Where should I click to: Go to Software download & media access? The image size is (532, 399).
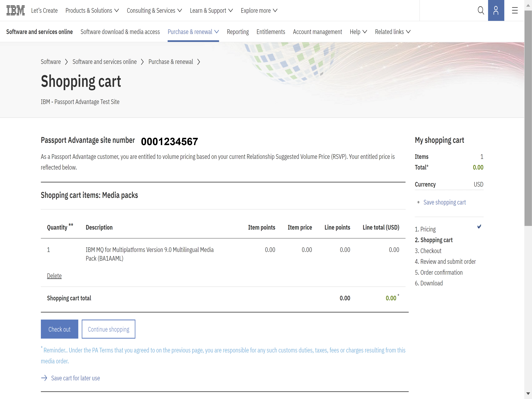(x=120, y=32)
